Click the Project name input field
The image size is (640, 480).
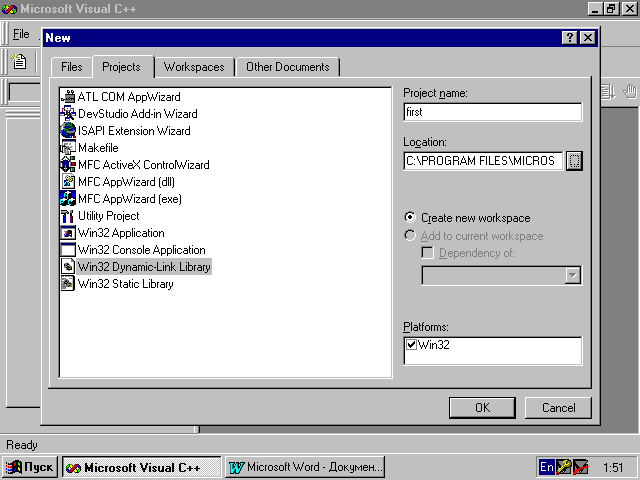click(x=493, y=112)
